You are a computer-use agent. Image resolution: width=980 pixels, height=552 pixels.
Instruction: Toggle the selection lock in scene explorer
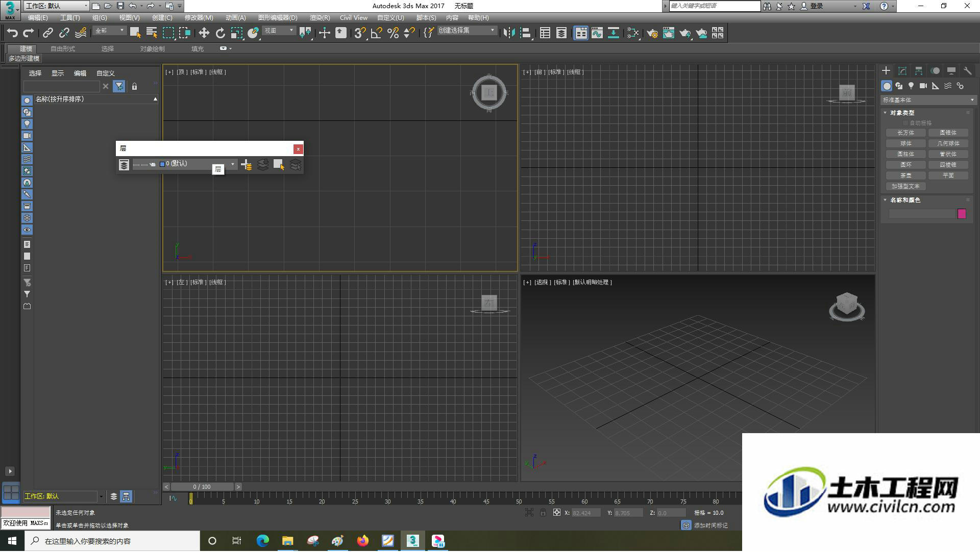pos(134,87)
